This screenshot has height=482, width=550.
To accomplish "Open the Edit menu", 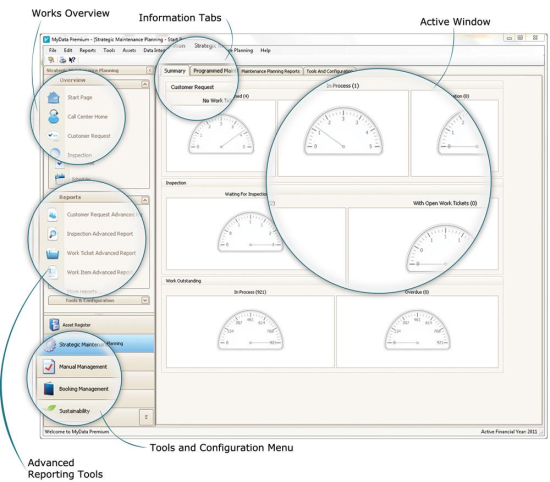I will coord(68,50).
